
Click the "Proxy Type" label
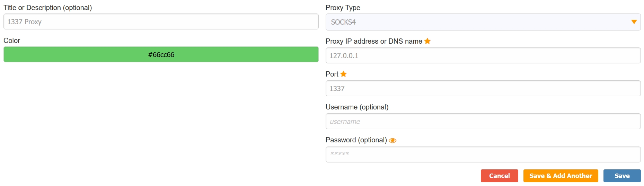(x=343, y=8)
